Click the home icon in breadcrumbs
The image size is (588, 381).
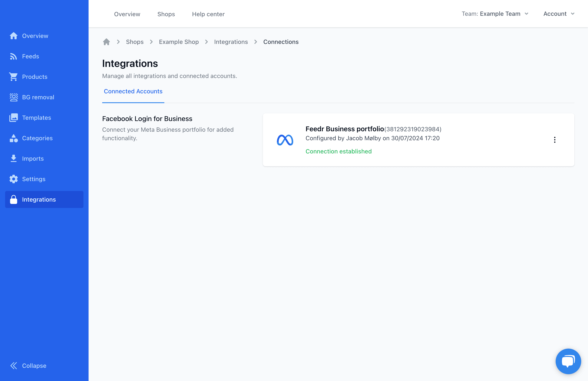coord(106,42)
